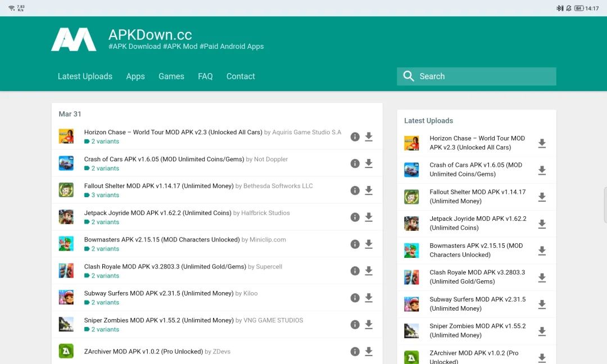Download Subway Surfers from Mar 31 list
Viewport: 607px width, 364px height.
pos(369,298)
